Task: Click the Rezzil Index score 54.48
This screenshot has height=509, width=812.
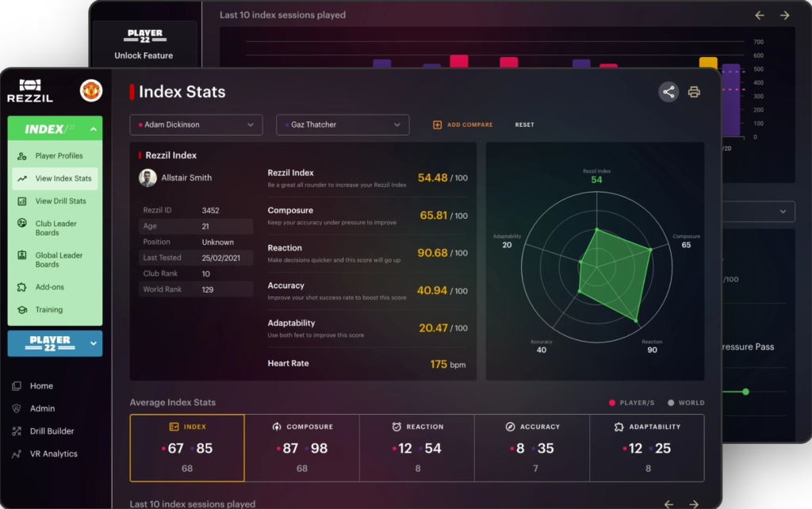Action: point(432,178)
